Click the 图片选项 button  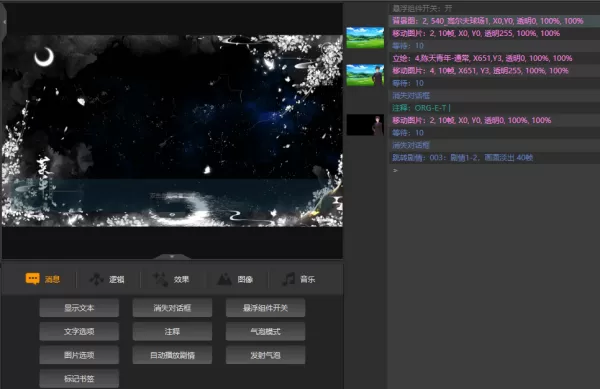(79, 355)
